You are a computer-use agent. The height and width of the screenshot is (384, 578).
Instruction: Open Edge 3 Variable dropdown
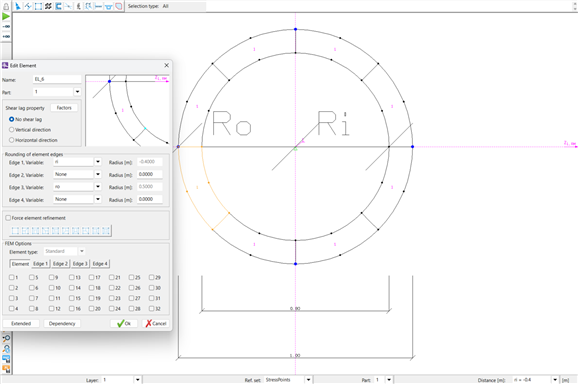tap(98, 187)
